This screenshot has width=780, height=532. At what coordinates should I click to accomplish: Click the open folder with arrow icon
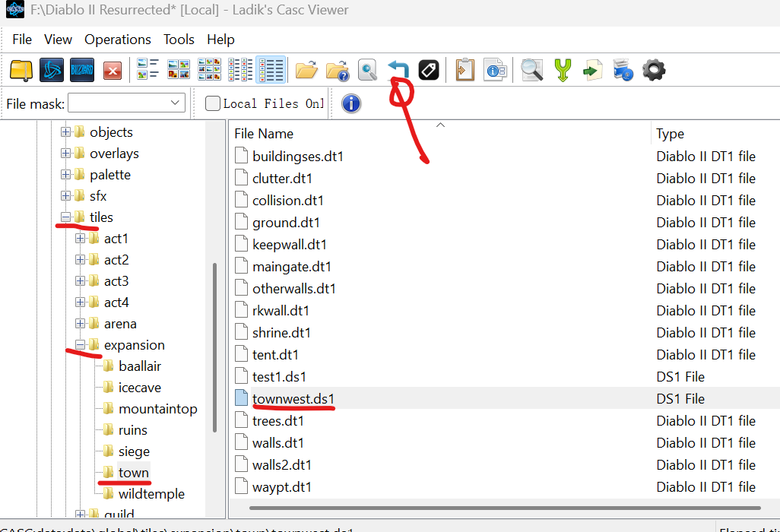(306, 70)
